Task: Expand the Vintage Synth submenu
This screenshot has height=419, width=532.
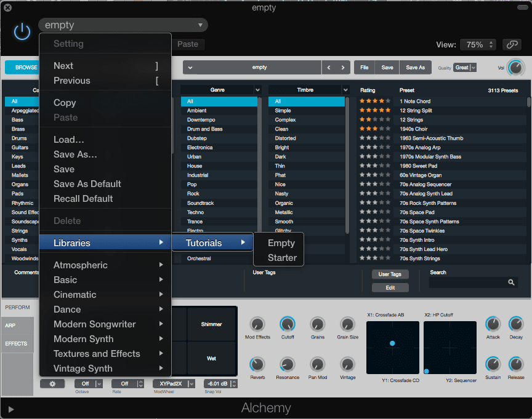Action: [x=105, y=369]
